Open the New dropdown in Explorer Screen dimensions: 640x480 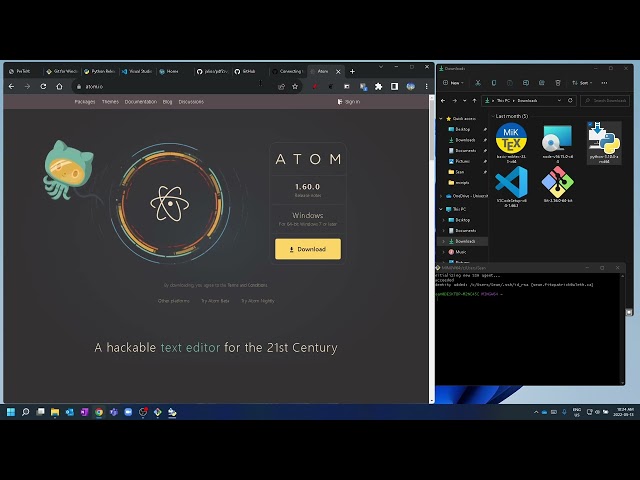[453, 83]
